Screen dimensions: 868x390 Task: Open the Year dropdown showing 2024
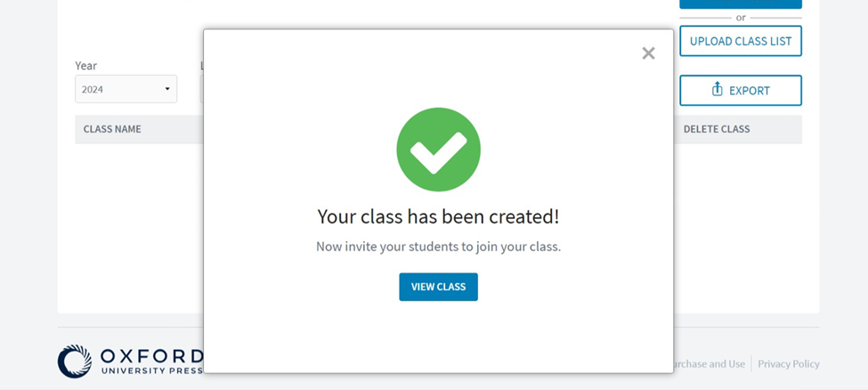click(126, 89)
